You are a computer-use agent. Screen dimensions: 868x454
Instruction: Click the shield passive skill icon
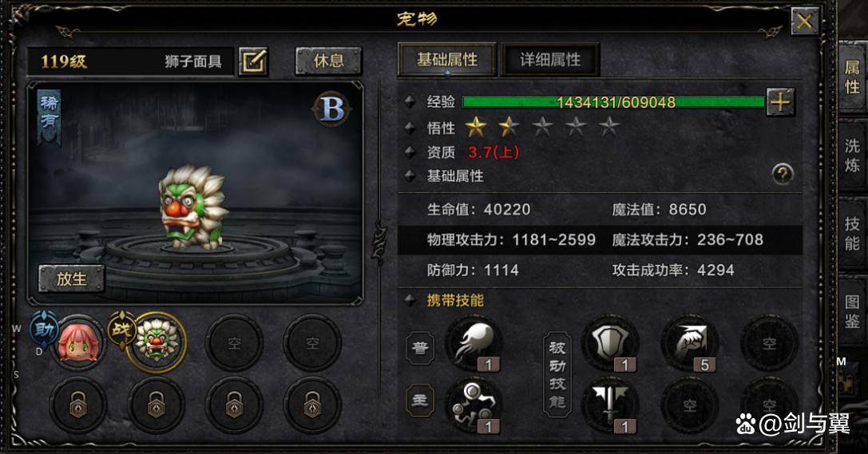click(x=610, y=344)
